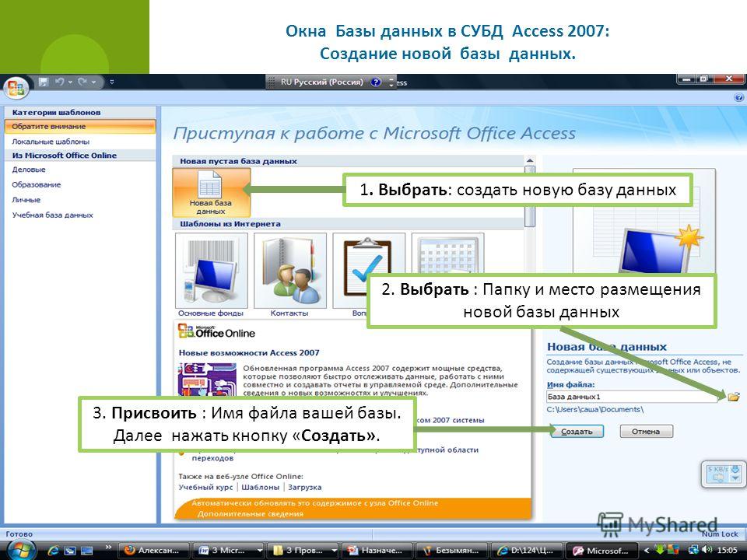Open the Образование template category
The height and width of the screenshot is (560, 747).
coord(37,185)
